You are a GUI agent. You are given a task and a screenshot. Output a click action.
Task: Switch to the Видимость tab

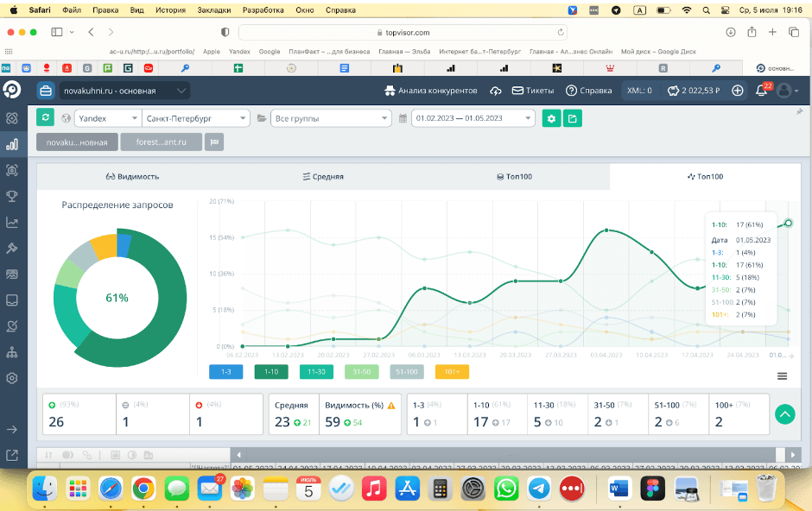tap(132, 176)
